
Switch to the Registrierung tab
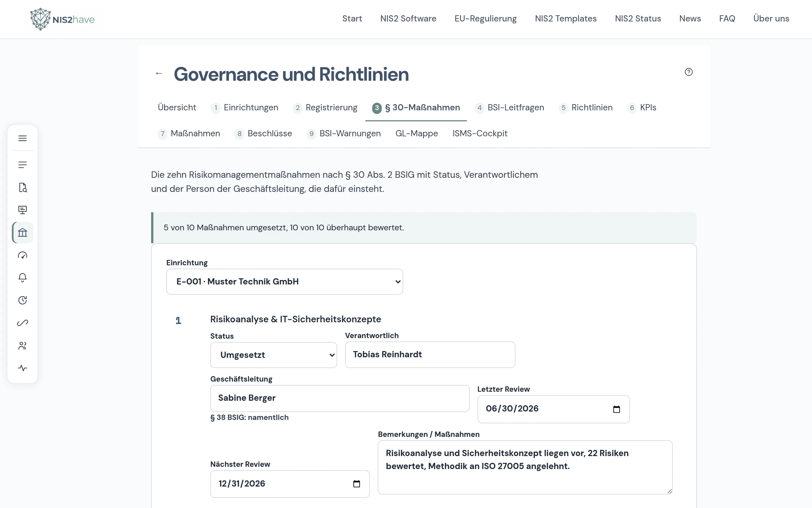point(325,108)
